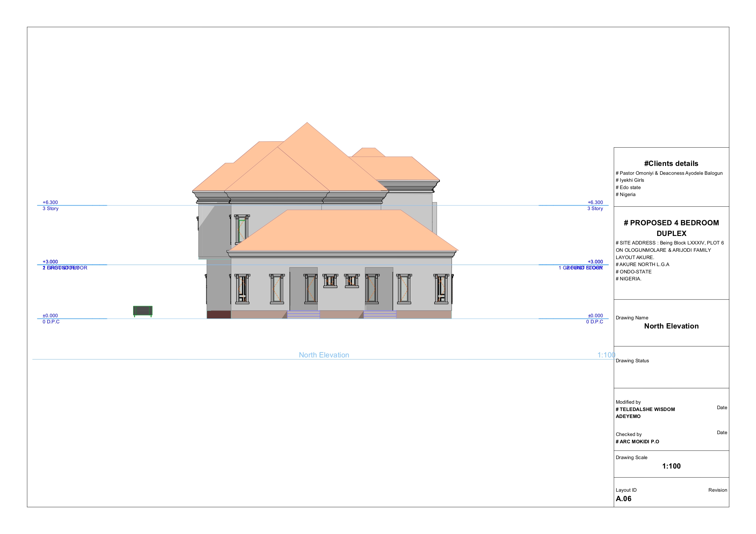
Task: Click the '3 Story' label on right side
Action: [x=595, y=209]
